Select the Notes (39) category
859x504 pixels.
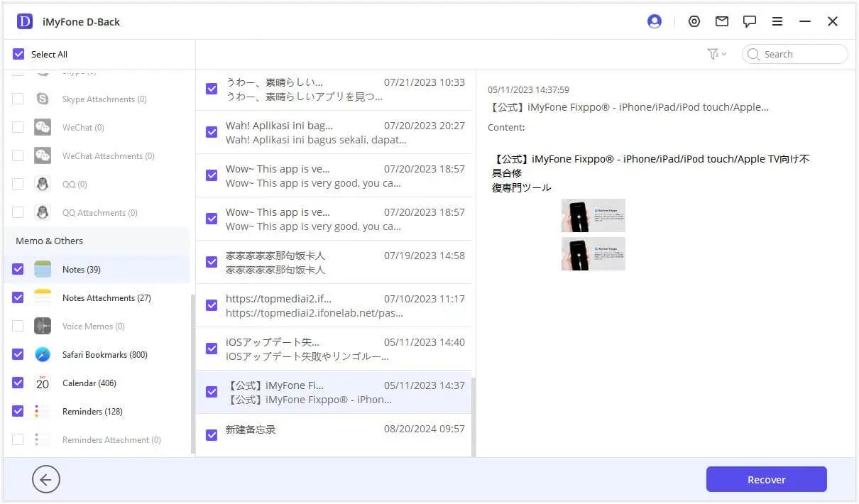(81, 270)
